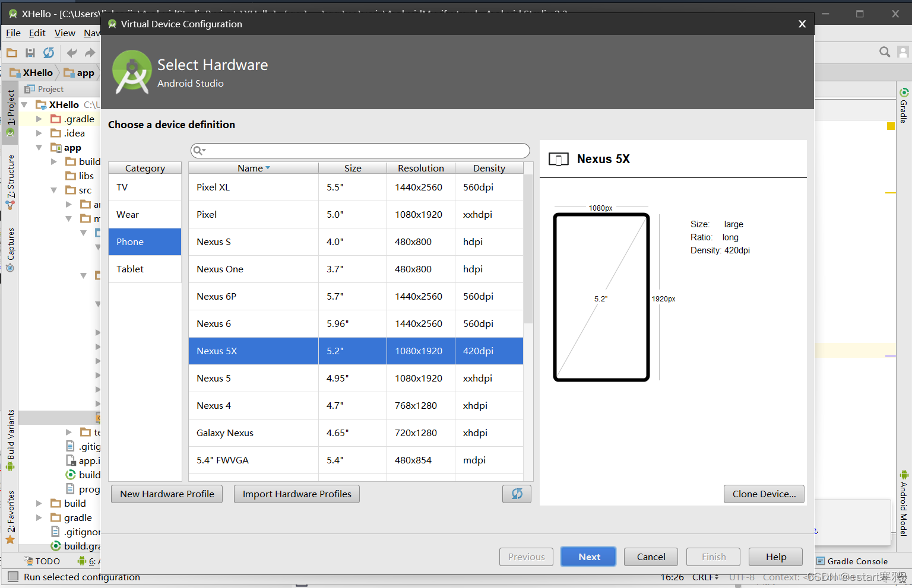Click the device search input field

360,151
